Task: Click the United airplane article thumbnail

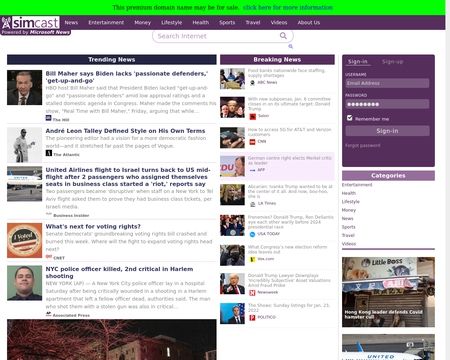Action: pos(24,184)
